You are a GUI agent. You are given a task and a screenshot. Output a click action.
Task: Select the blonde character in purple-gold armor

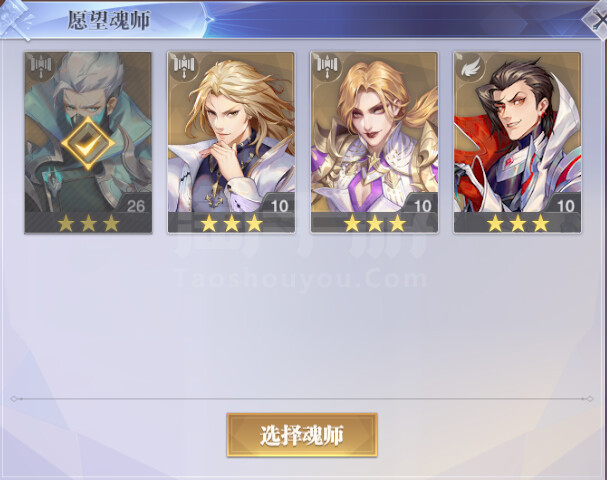click(x=374, y=142)
